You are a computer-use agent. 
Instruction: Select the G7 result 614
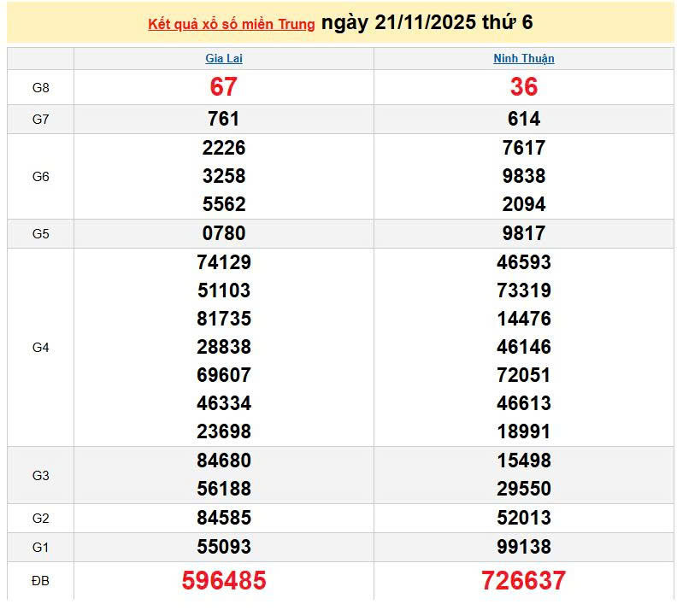click(x=523, y=120)
